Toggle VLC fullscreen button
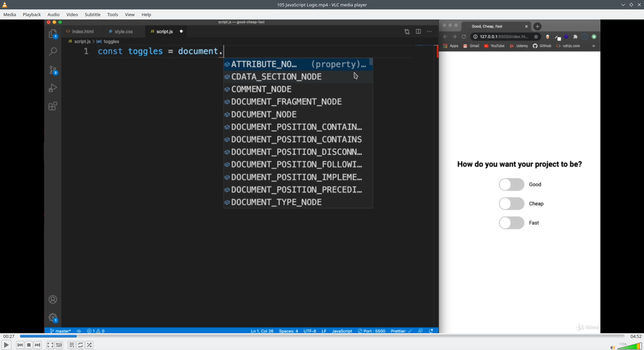 coord(50,345)
